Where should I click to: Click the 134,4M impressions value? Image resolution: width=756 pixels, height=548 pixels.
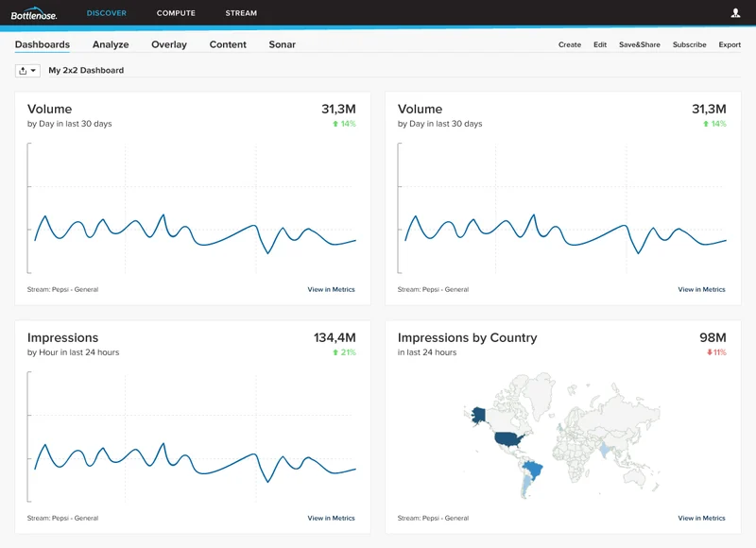click(x=335, y=338)
